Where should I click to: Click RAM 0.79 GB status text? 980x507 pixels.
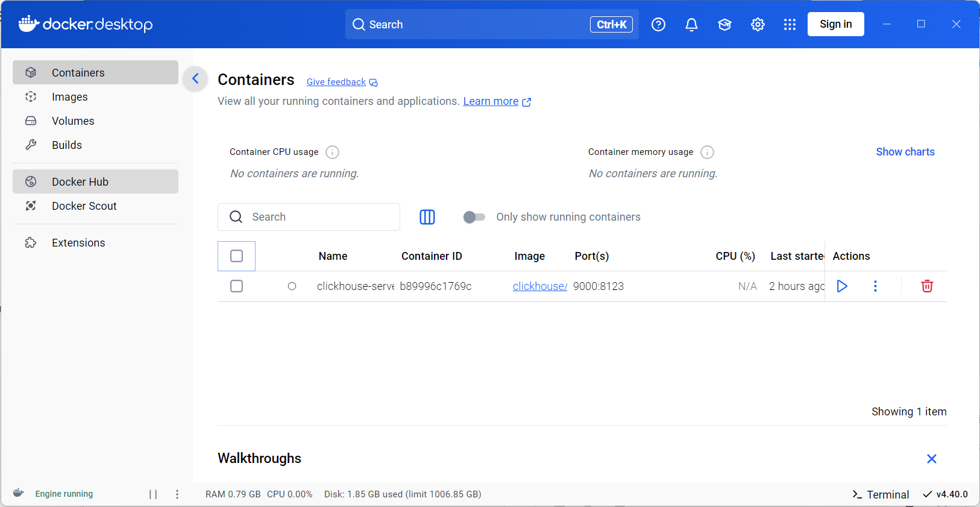233,494
